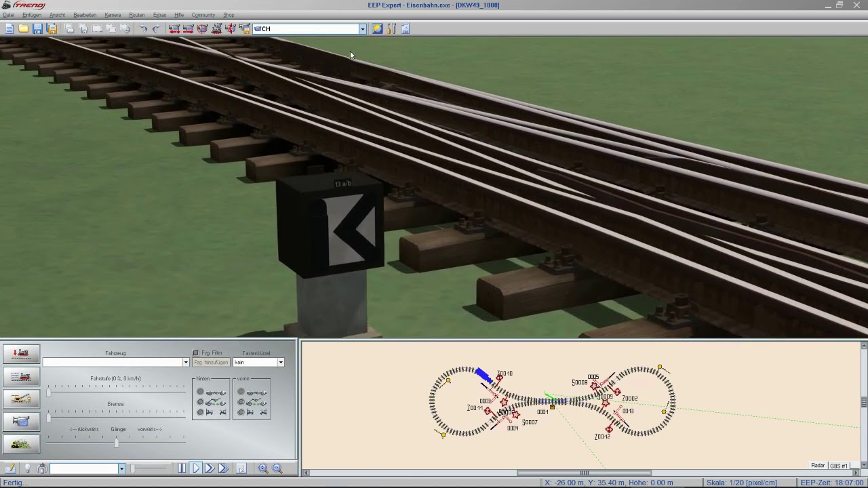Select the top front coupling radio button

pos(241,392)
